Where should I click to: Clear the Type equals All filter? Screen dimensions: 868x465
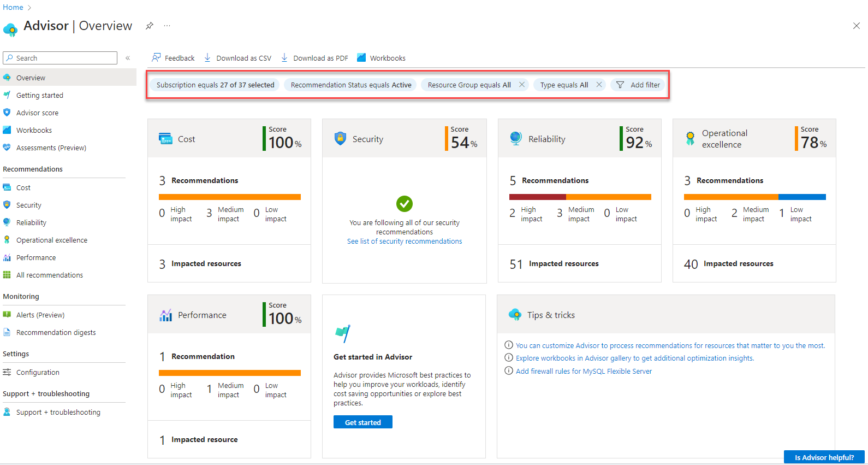(x=599, y=85)
